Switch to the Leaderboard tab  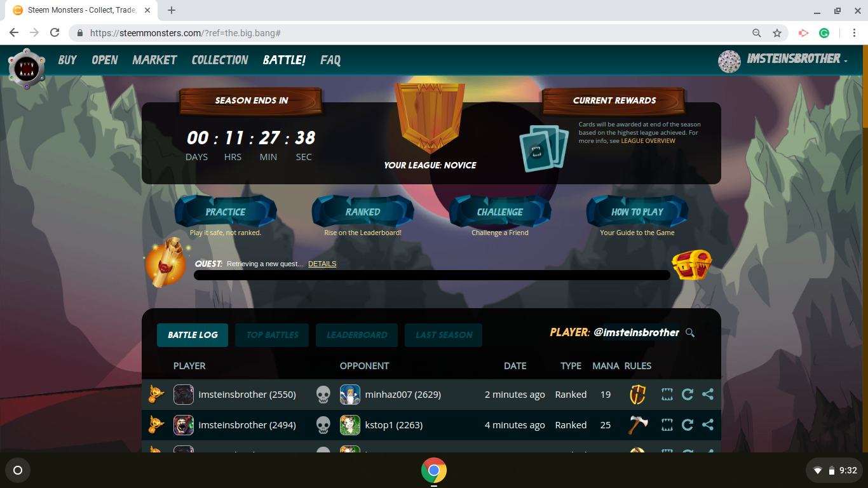point(356,335)
